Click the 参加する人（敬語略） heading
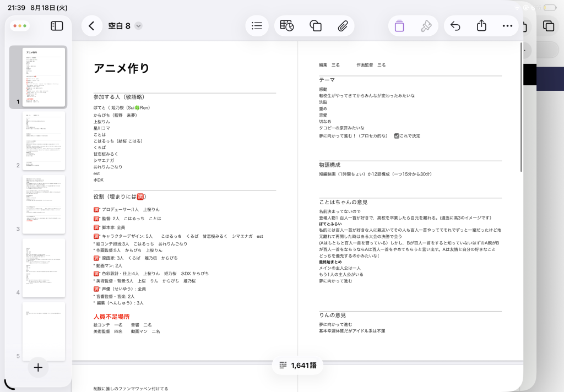Viewport: 564px width, 392px height. [119, 97]
